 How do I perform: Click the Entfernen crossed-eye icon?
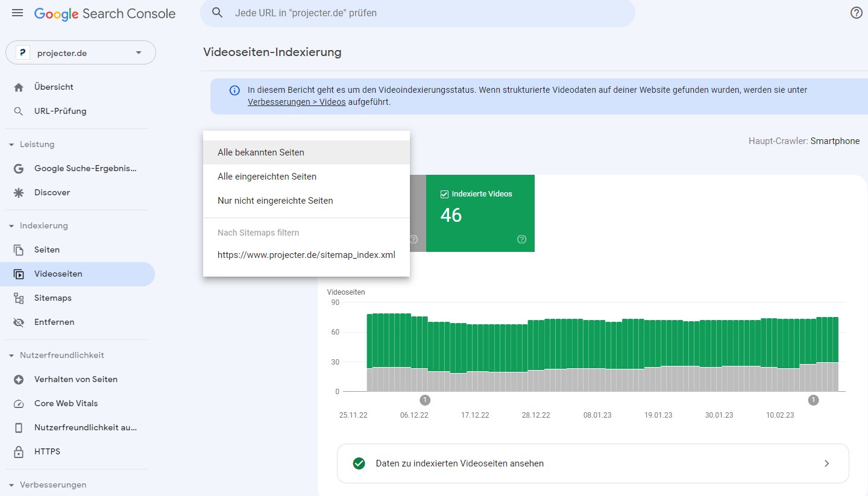click(x=19, y=322)
